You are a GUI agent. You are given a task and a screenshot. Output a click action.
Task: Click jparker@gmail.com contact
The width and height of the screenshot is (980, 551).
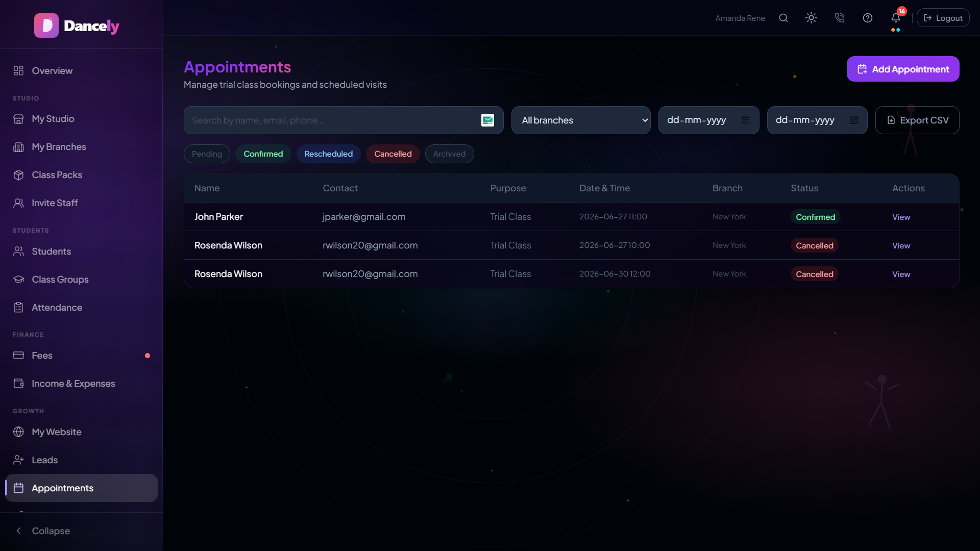coord(364,216)
